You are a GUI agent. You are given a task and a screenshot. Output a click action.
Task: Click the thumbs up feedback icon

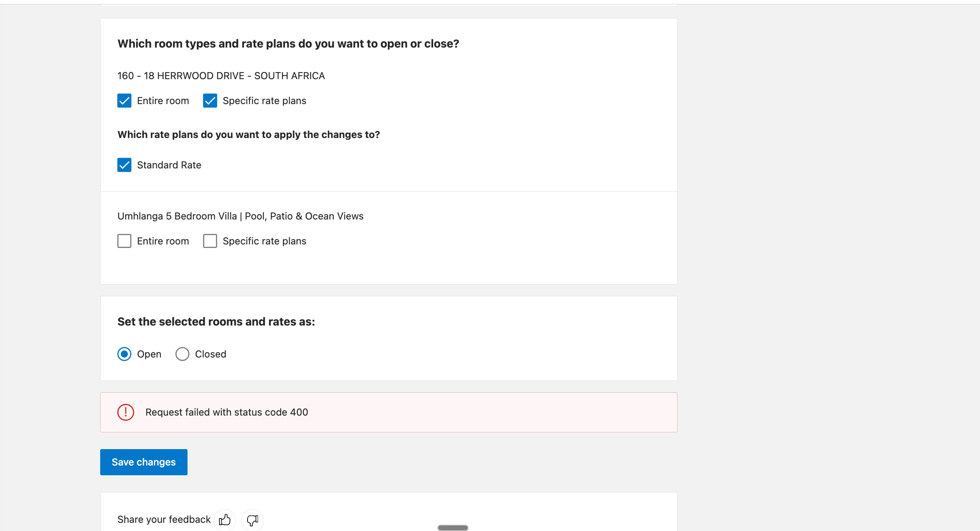[225, 520]
